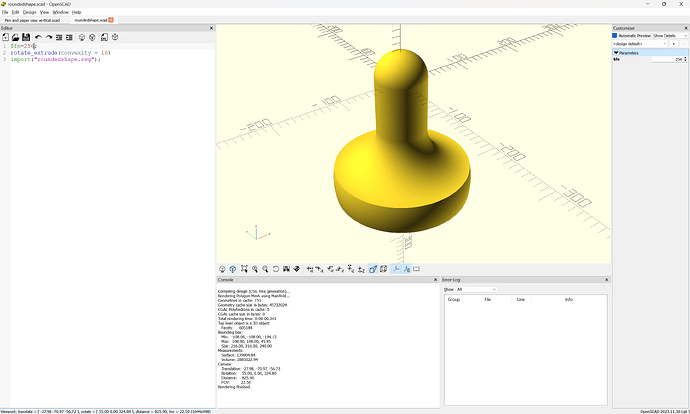Open the Show filter dropdown in Error-Log

coord(477,289)
